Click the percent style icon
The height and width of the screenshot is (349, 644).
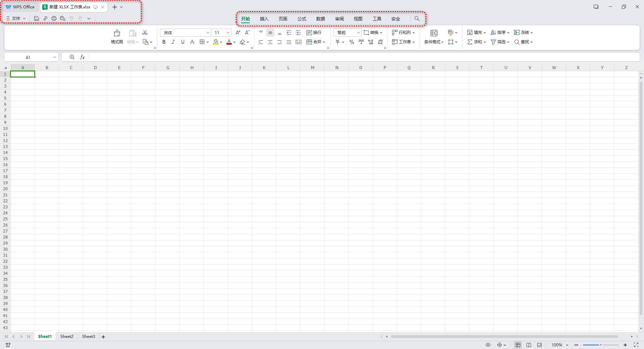click(x=352, y=42)
